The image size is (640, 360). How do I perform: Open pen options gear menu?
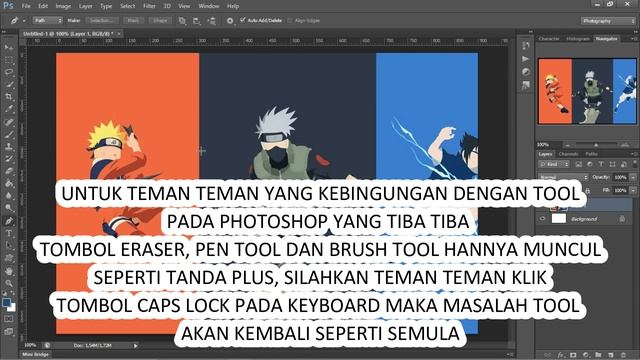pyautogui.click(x=230, y=20)
